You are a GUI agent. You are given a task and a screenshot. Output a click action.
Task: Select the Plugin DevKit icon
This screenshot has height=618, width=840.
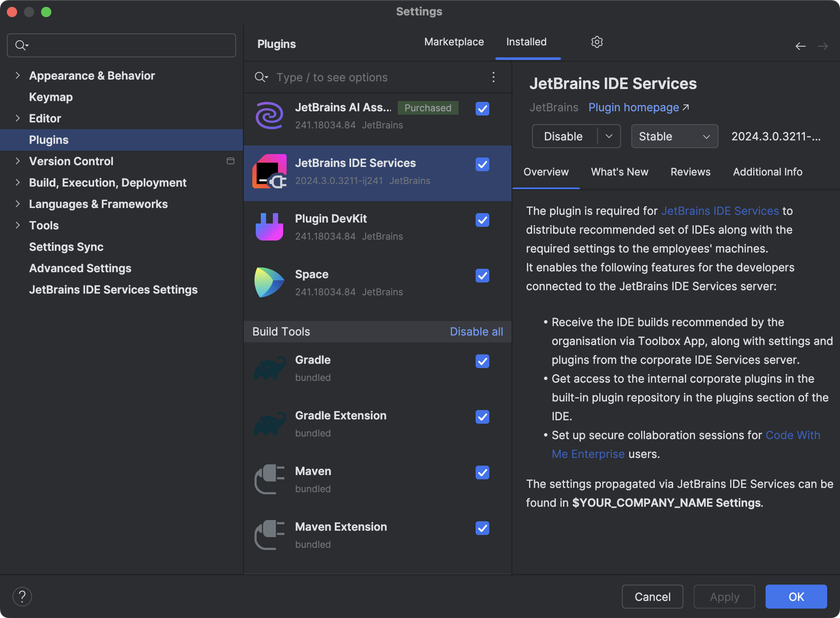click(269, 226)
